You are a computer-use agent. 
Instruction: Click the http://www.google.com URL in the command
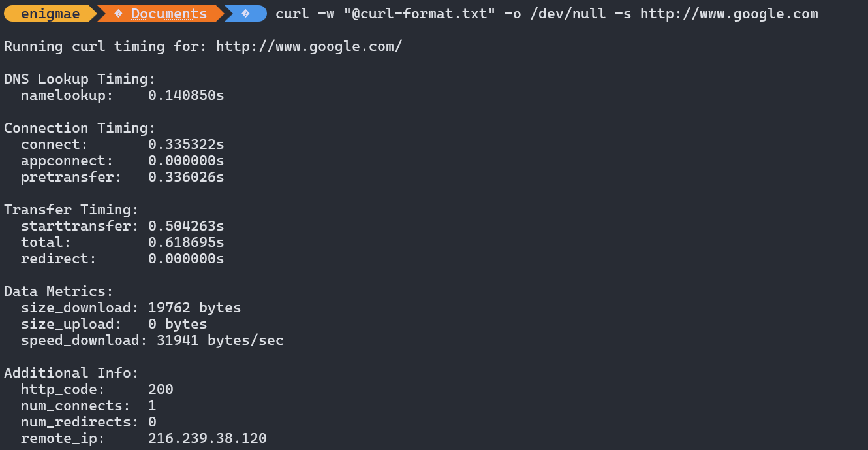point(728,14)
